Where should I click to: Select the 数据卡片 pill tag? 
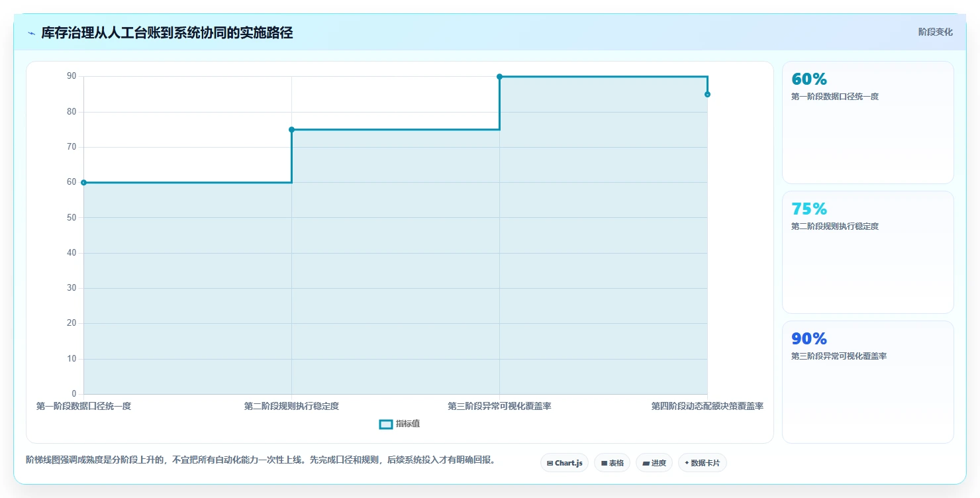click(702, 463)
